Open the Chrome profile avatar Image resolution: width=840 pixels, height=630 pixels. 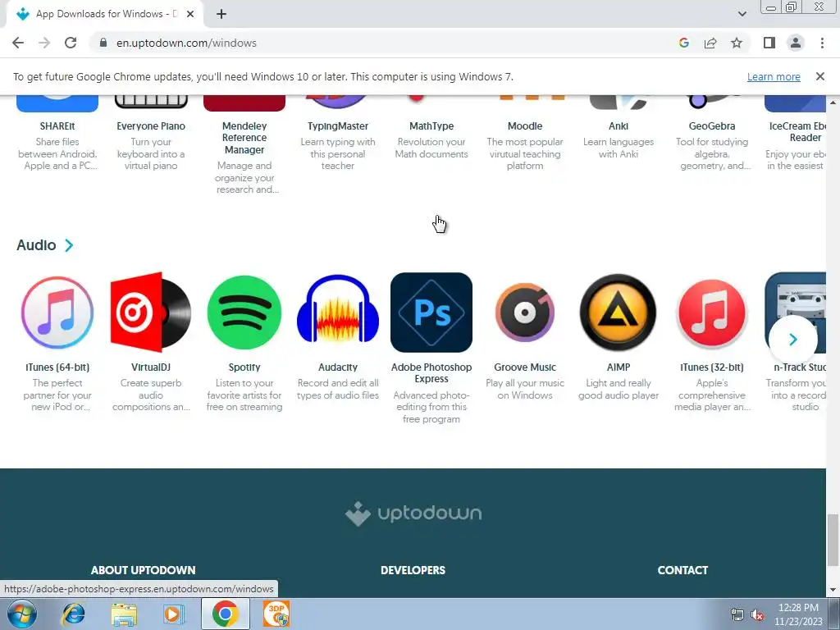point(796,43)
